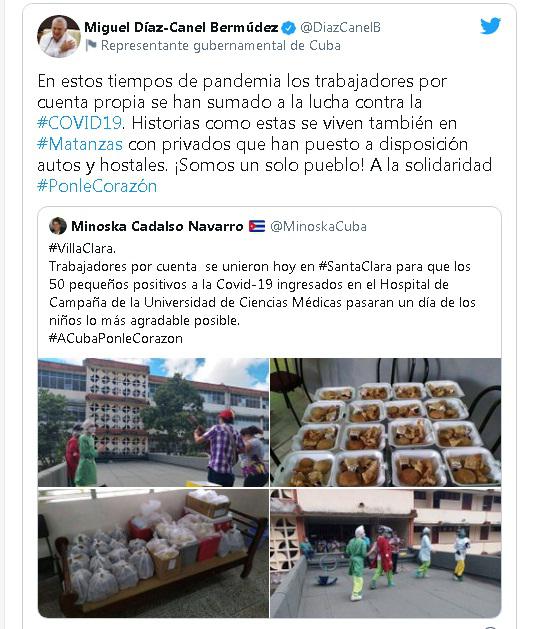Click the Twitter bird logo
This screenshot has width=557, height=629.
click(490, 26)
